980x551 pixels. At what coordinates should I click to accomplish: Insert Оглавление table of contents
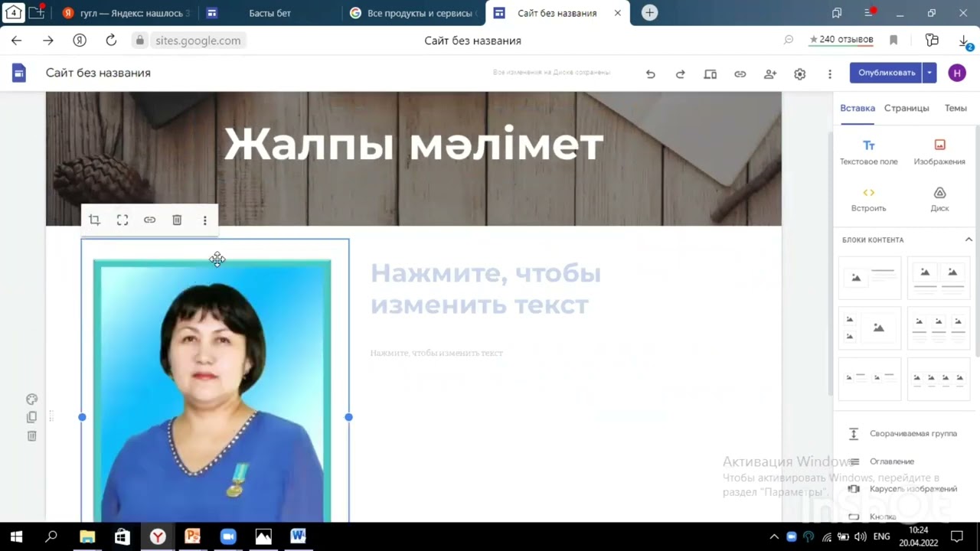pos(882,461)
